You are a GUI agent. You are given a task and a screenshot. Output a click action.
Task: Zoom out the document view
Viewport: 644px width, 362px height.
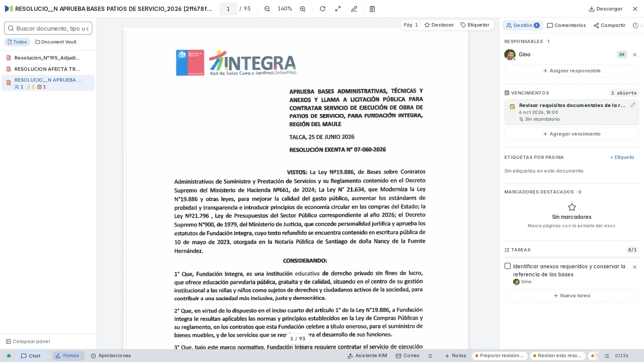click(x=267, y=9)
